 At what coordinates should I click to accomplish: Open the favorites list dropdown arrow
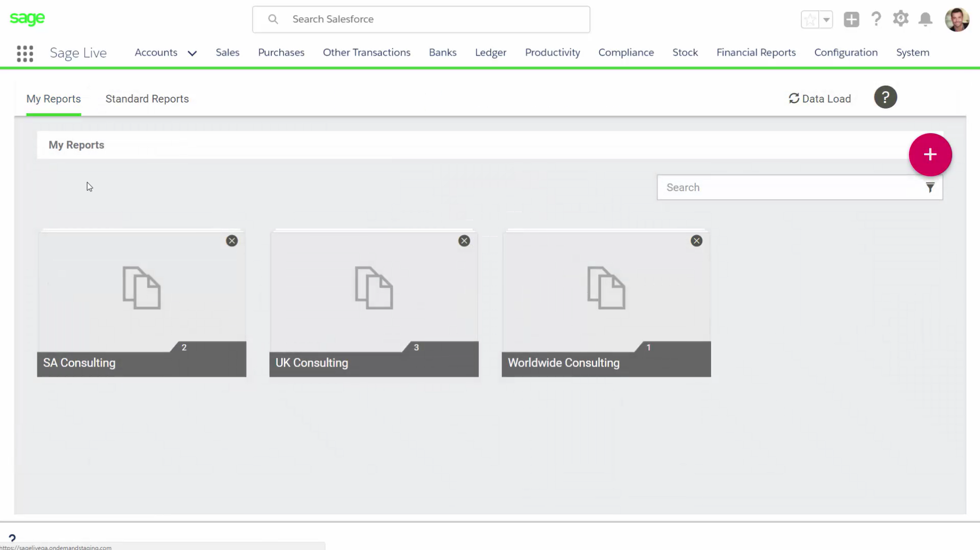click(x=826, y=20)
